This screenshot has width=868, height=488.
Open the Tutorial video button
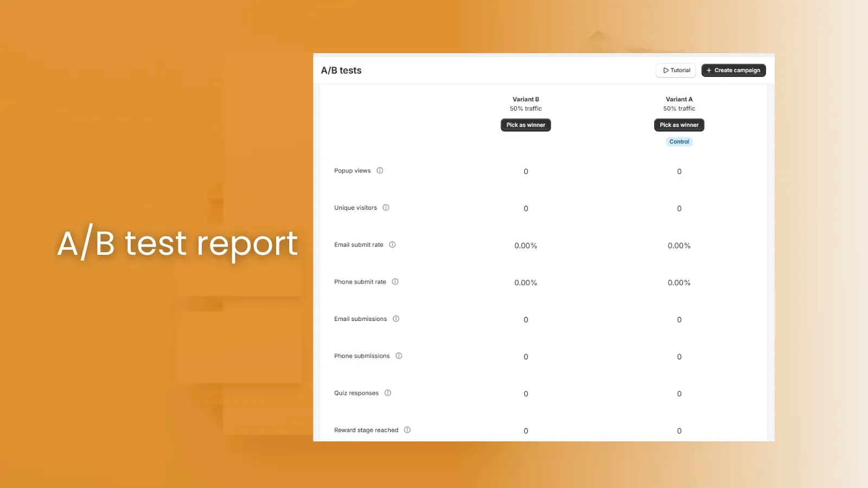676,70
